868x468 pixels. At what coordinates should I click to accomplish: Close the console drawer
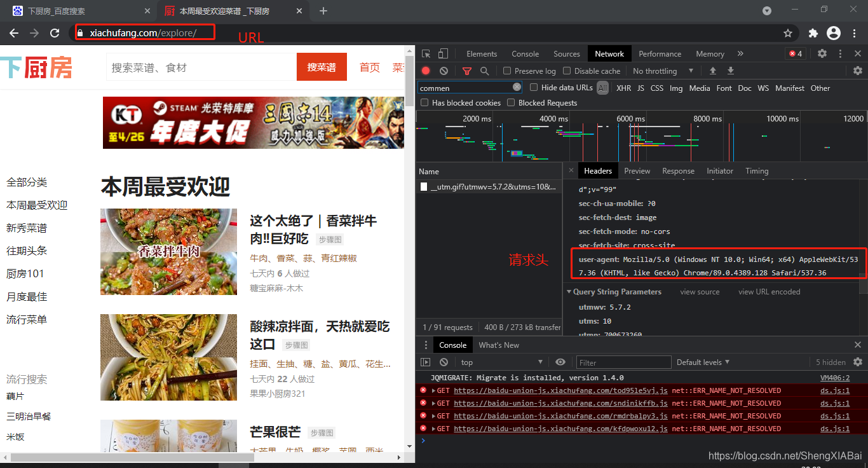tap(858, 345)
